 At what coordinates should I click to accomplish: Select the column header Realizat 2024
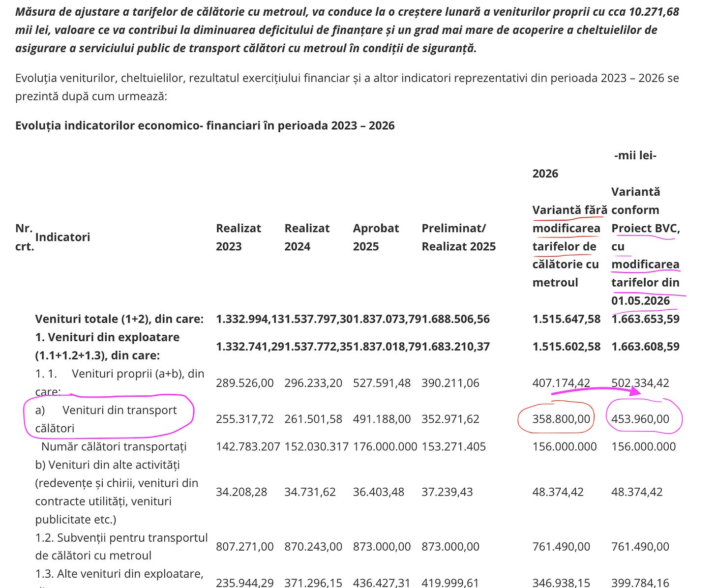pyautogui.click(x=308, y=237)
